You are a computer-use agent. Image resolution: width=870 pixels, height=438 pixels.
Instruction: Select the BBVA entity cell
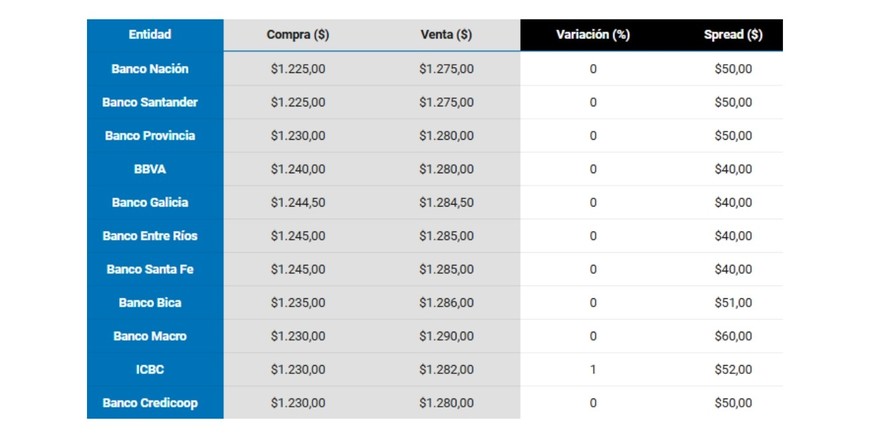pos(150,169)
